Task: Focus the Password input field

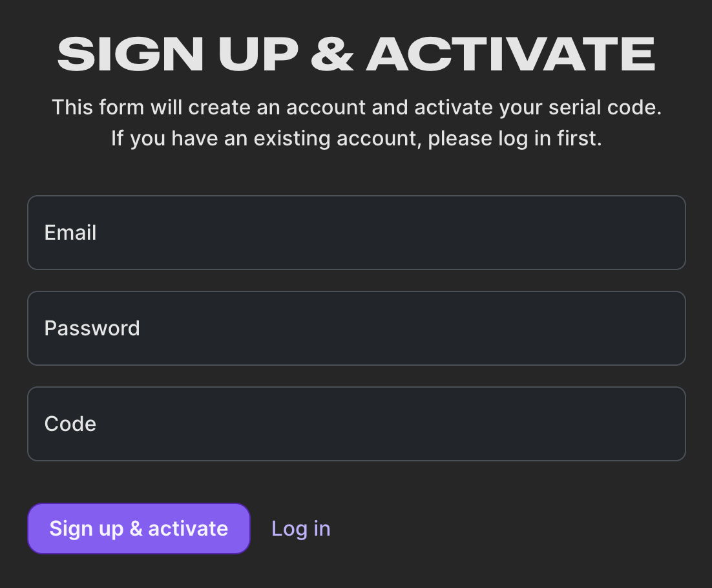Action: point(356,328)
